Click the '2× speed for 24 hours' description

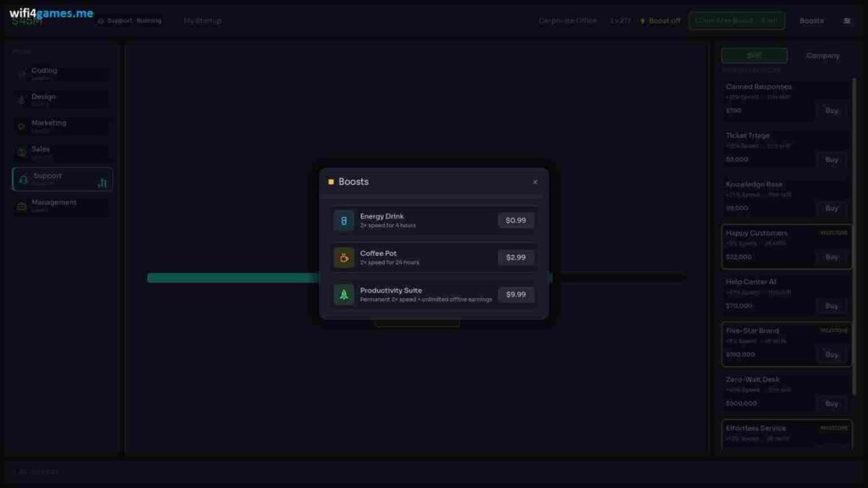(x=390, y=263)
